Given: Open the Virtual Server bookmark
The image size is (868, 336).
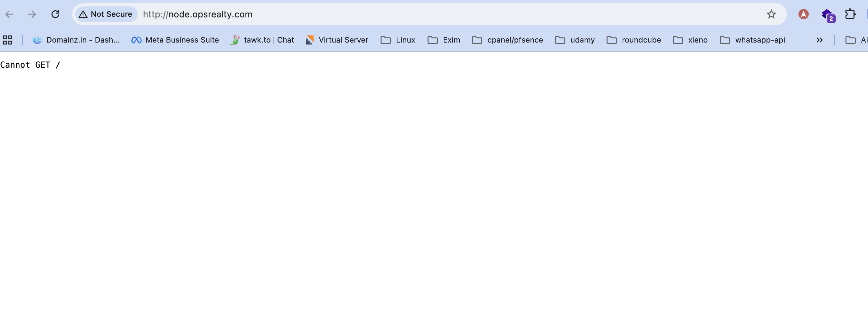Looking at the screenshot, I should click(x=337, y=40).
